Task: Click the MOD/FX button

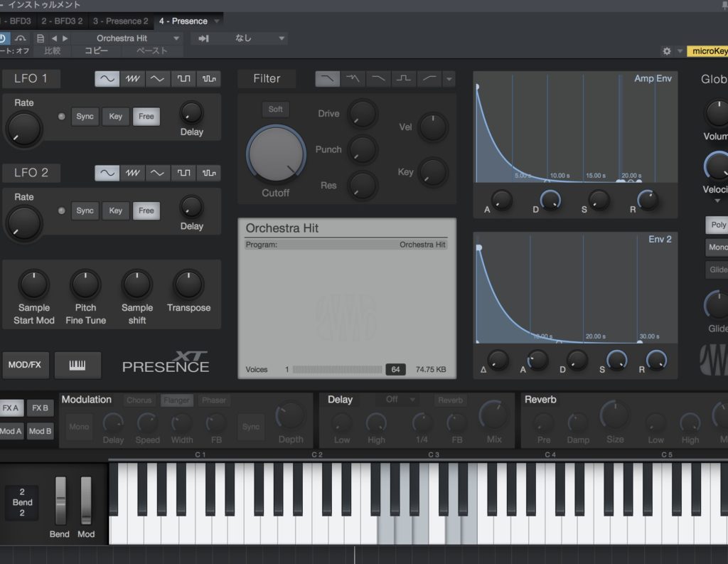Action: (25, 365)
